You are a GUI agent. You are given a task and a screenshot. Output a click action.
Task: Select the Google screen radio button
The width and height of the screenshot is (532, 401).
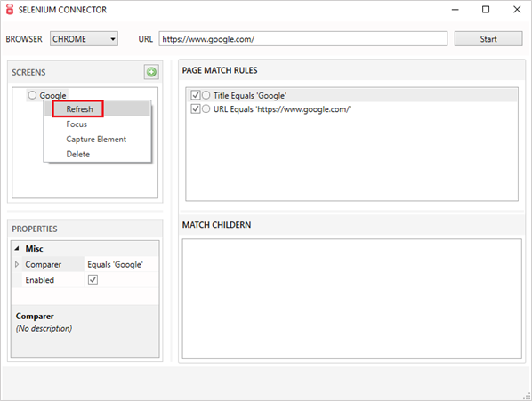32,95
